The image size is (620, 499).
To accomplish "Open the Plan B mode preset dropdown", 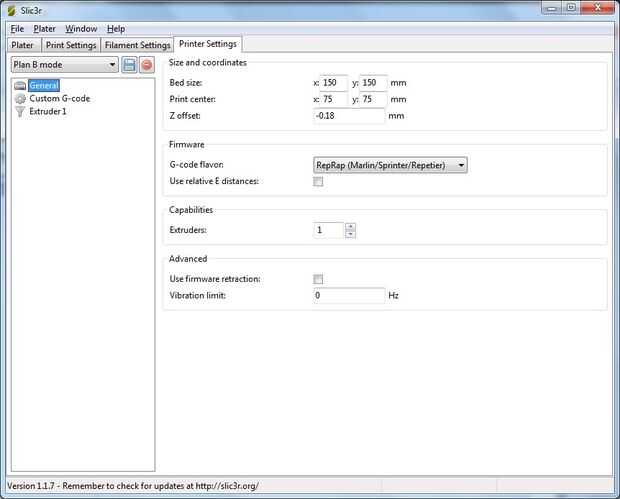I will pos(65,65).
